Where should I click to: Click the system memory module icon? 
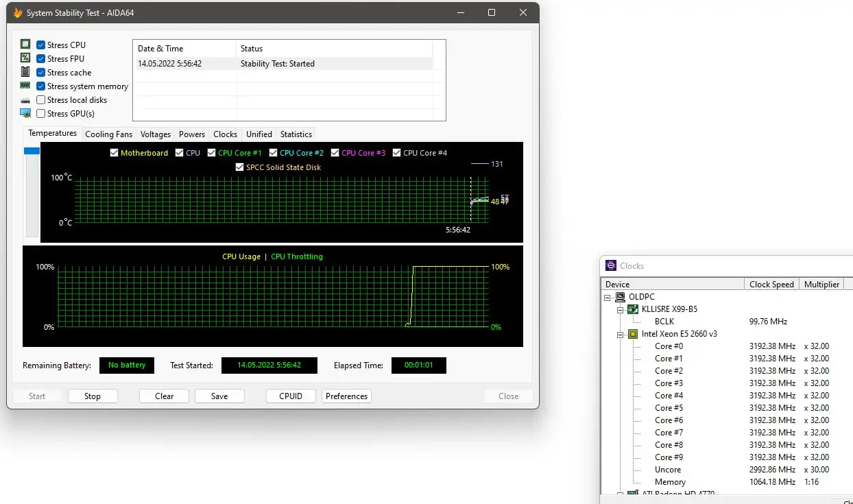(x=25, y=86)
